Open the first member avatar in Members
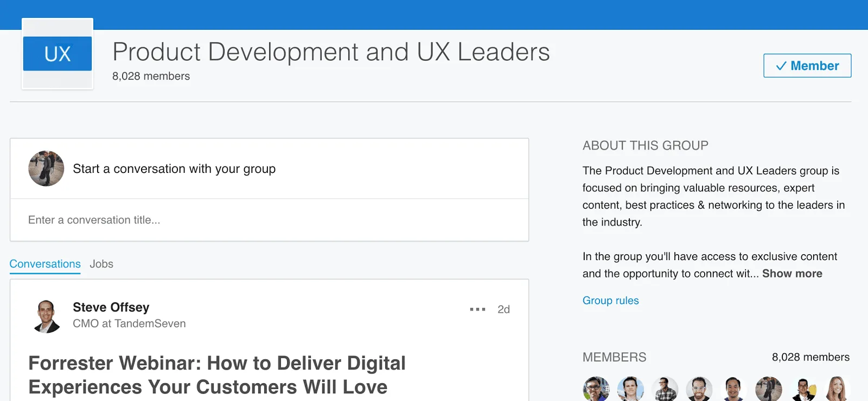Image resolution: width=868 pixels, height=401 pixels. 596,389
